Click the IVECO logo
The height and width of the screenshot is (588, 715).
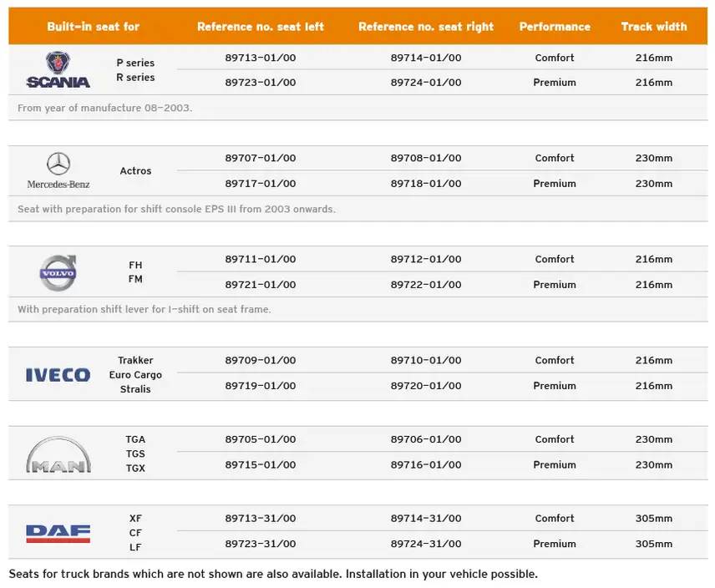coord(58,375)
